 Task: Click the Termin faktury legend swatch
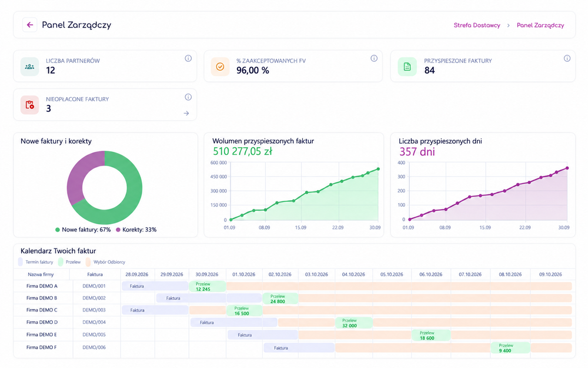point(20,262)
